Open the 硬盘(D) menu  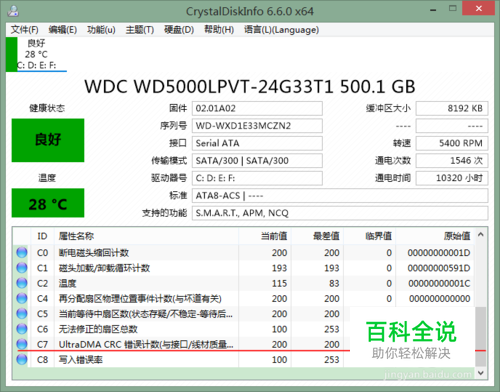pos(179,30)
